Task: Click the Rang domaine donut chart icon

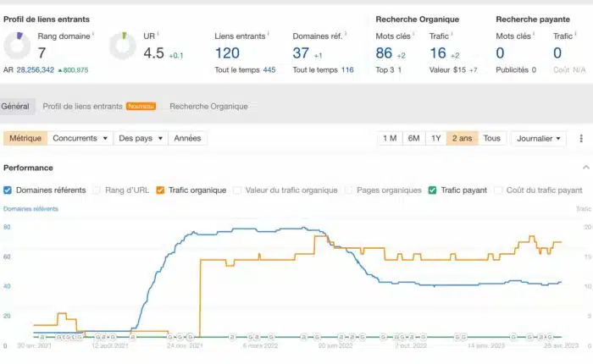Action: (x=19, y=47)
